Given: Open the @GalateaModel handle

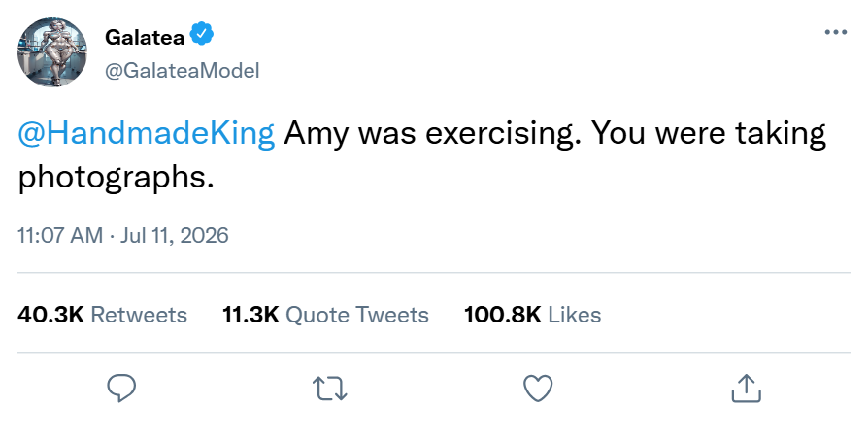Looking at the screenshot, I should coord(183,70).
